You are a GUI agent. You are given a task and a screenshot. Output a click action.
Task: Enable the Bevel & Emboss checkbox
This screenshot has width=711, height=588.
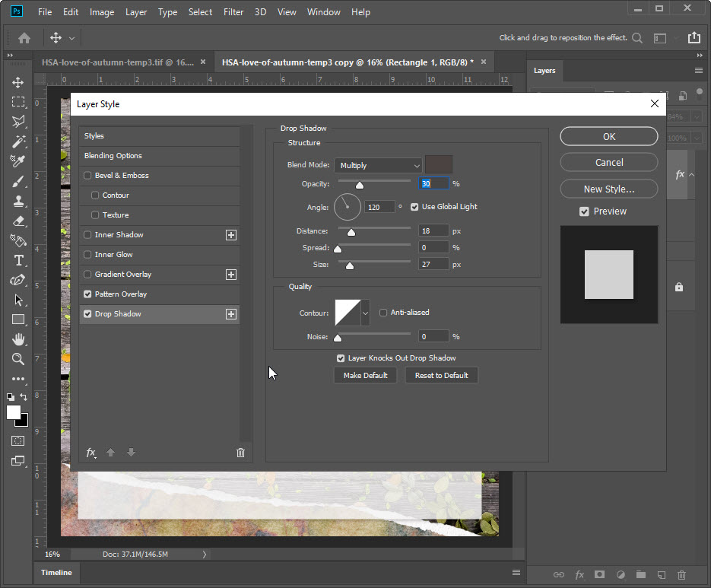pyautogui.click(x=88, y=176)
